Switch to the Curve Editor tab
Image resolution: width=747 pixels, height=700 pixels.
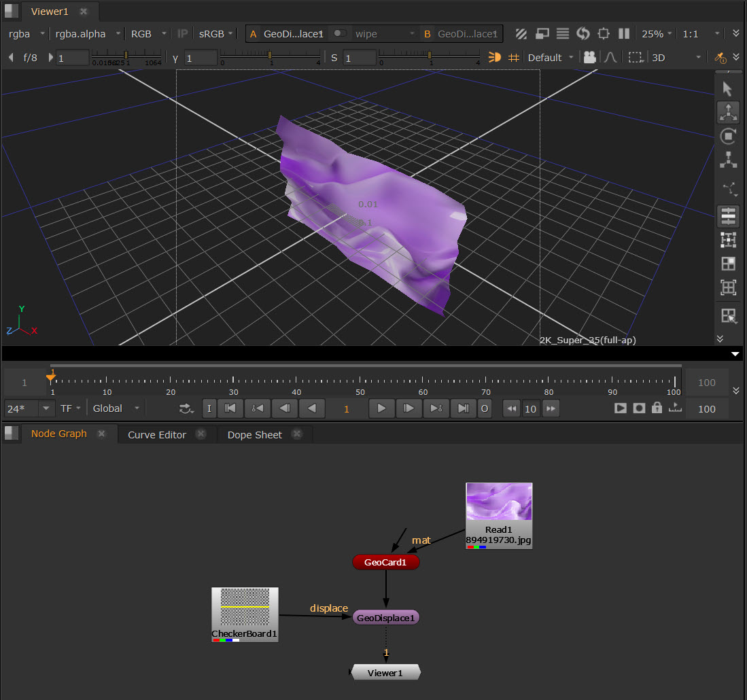(157, 435)
